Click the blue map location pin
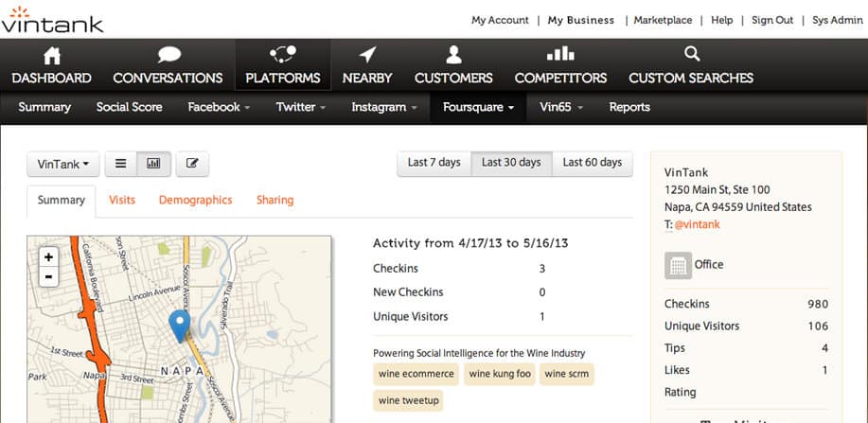 coord(178,325)
